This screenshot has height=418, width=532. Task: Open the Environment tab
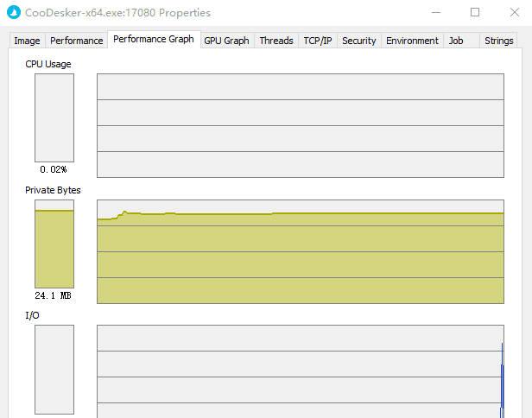point(412,41)
